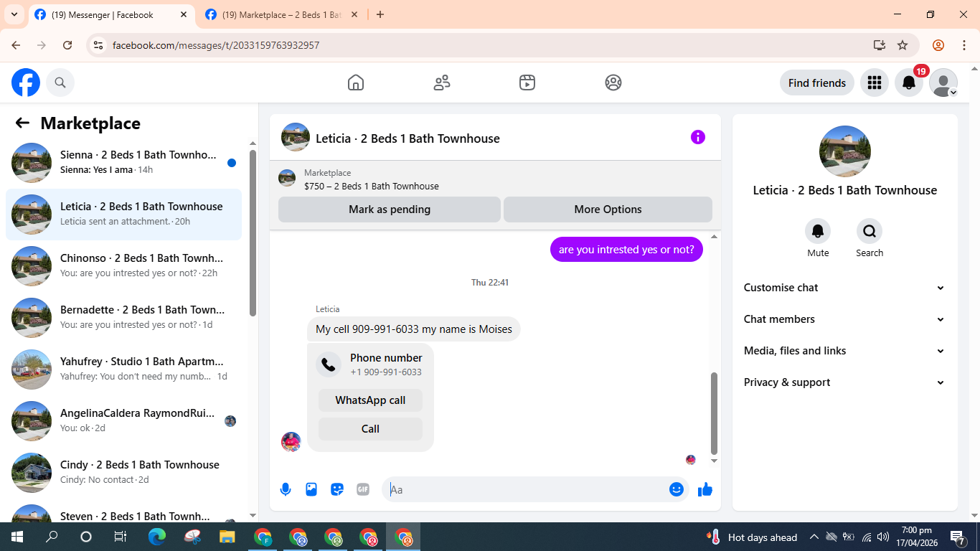Viewport: 980px width, 551px height.
Task: Open Yahufrey Studio 1 Bath conversation
Action: tap(123, 369)
